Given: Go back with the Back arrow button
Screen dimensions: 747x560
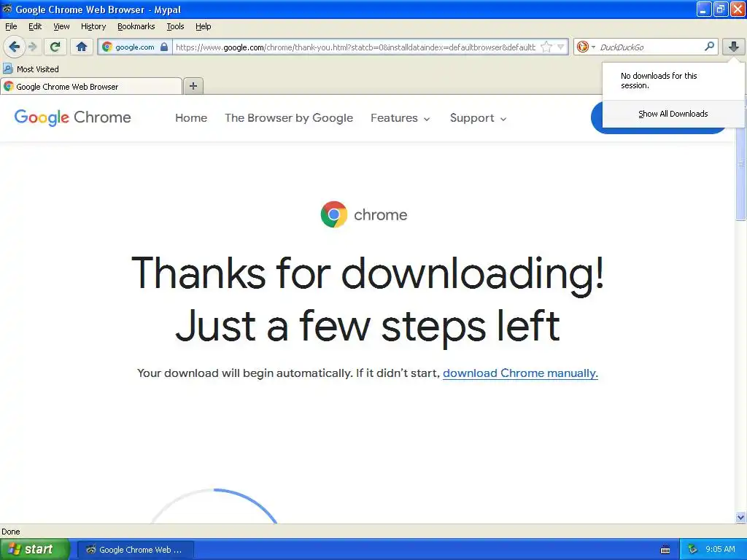Looking at the screenshot, I should pos(14,47).
